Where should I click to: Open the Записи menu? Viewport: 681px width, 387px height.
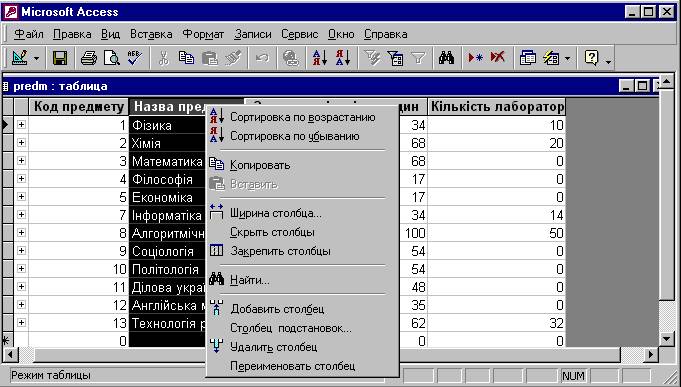(253, 34)
